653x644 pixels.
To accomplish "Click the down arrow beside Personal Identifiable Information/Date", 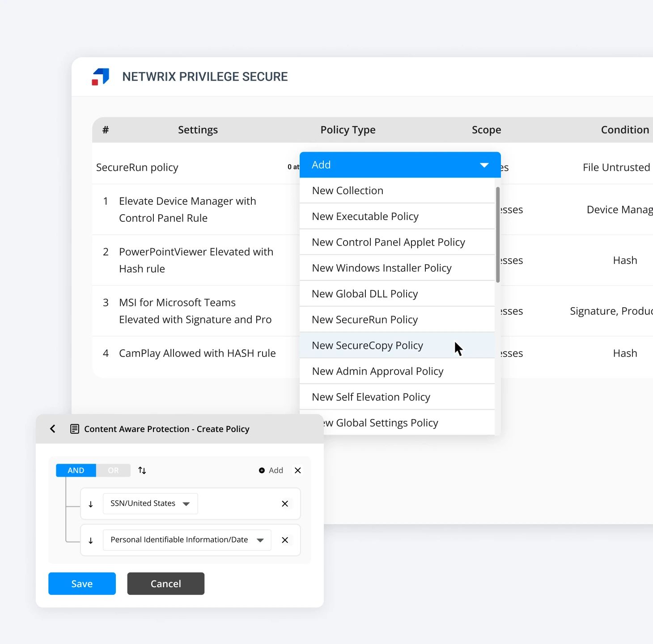I will coord(91,540).
